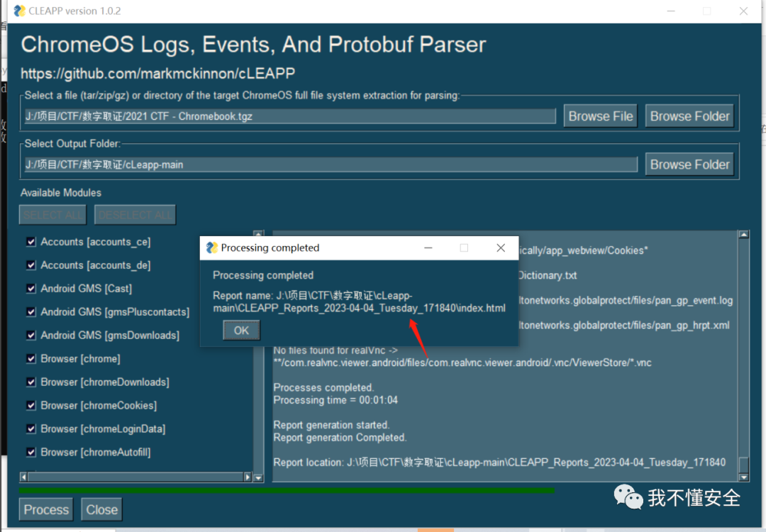The height and width of the screenshot is (532, 766).
Task: Click Browse File button
Action: coord(601,116)
